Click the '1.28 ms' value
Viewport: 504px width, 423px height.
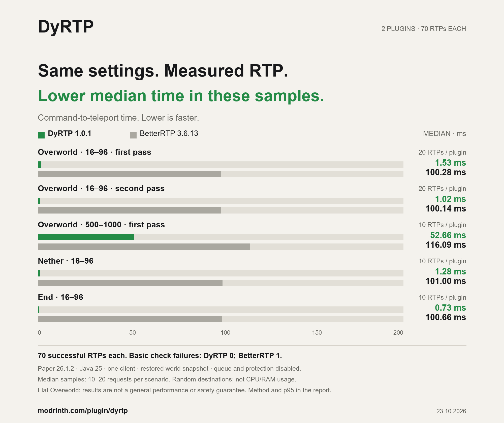451,271
